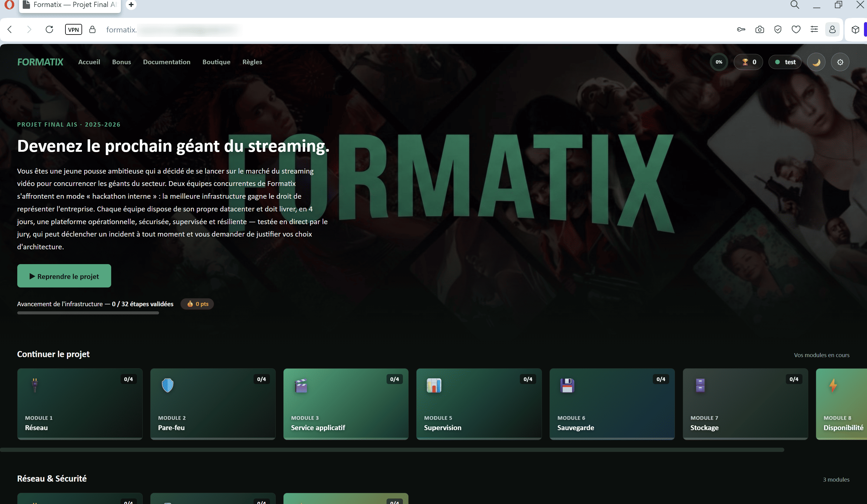
Task: Open the Boutique nav item
Action: 216,62
